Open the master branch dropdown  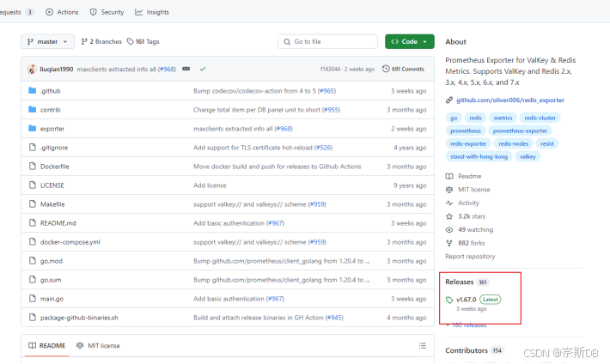click(x=47, y=41)
